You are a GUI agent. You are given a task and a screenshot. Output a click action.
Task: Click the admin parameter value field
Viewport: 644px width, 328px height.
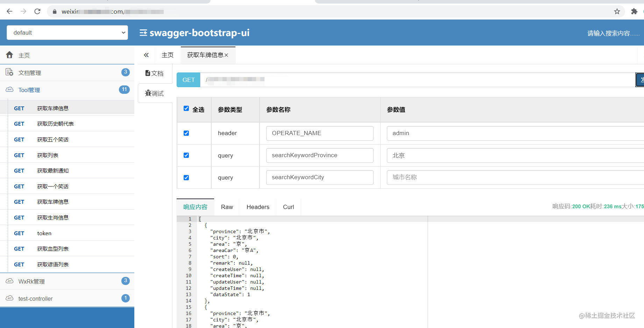(x=515, y=133)
